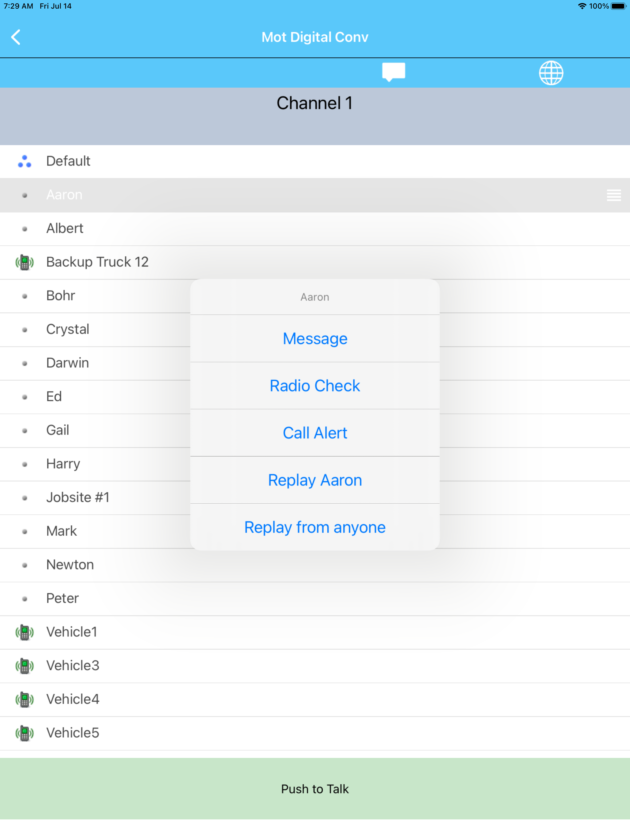Viewport: 630px width, 840px height.
Task: Select Vehicle5 in the list
Action: pyautogui.click(x=315, y=733)
